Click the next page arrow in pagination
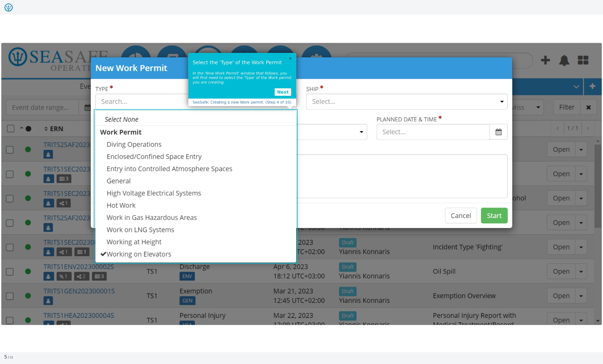This screenshot has width=603, height=364. (588, 128)
